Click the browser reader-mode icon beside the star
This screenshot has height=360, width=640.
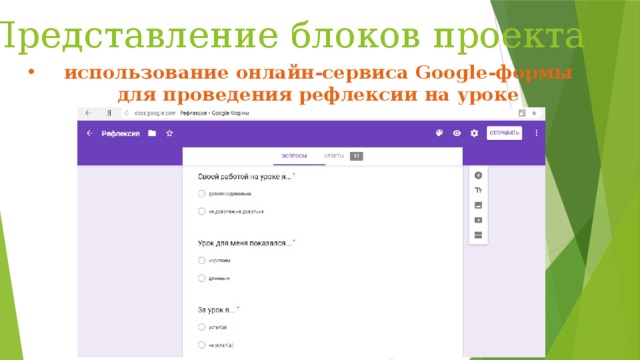click(522, 113)
